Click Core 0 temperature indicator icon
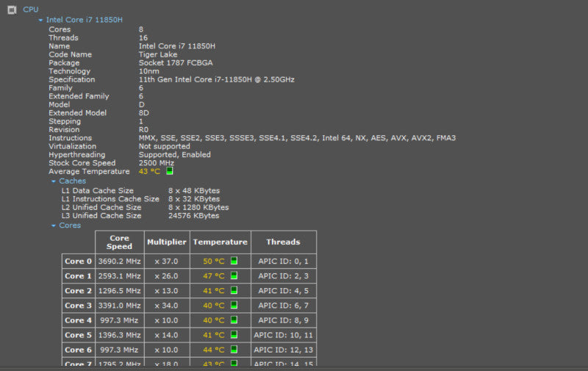Image resolution: width=588 pixels, height=371 pixels. [x=234, y=261]
